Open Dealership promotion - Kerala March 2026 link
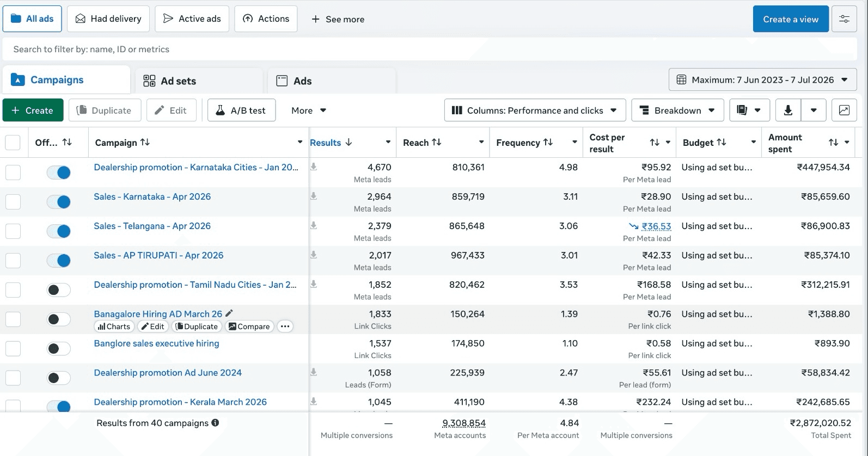The image size is (868, 456). (x=180, y=402)
